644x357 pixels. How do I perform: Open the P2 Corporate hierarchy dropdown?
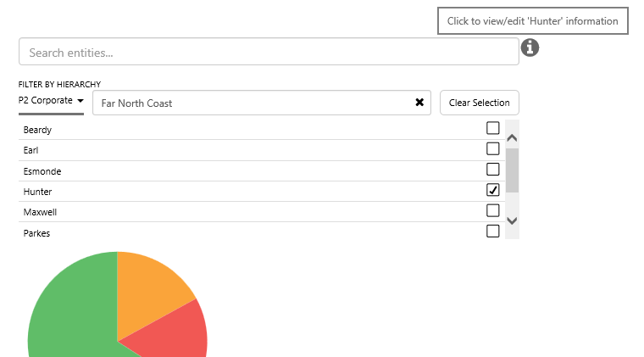pos(52,101)
